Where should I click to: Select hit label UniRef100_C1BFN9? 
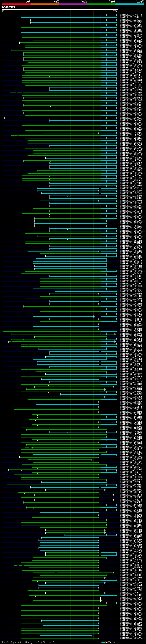[x=131, y=52]
